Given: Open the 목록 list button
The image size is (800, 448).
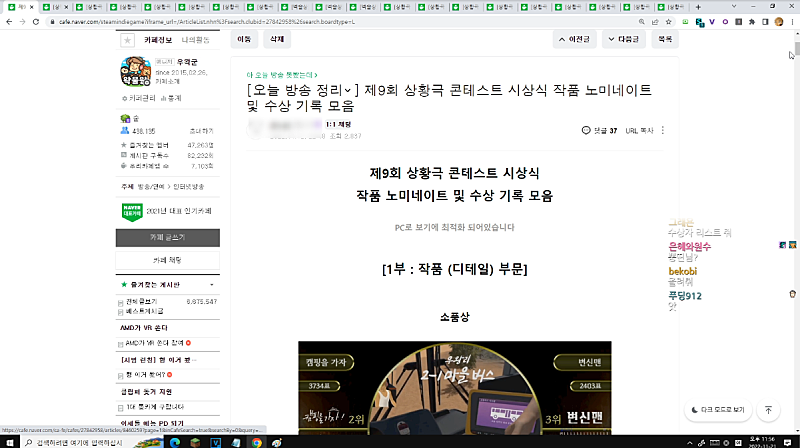Looking at the screenshot, I should (663, 40).
